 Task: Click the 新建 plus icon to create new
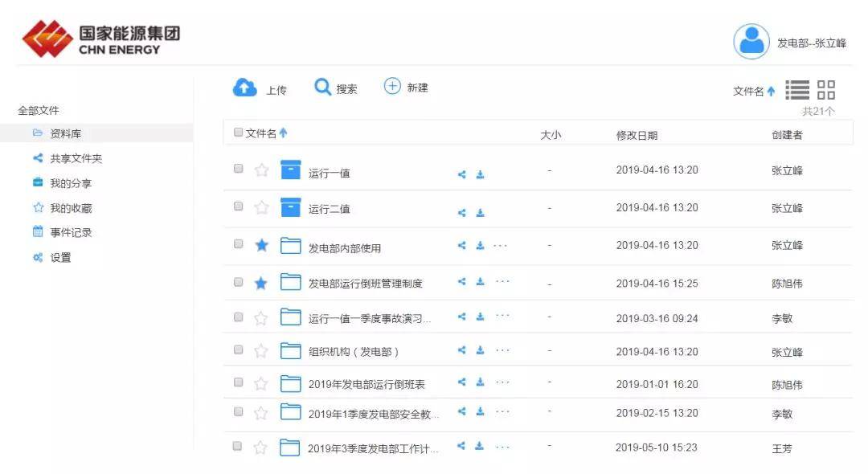pos(392,87)
